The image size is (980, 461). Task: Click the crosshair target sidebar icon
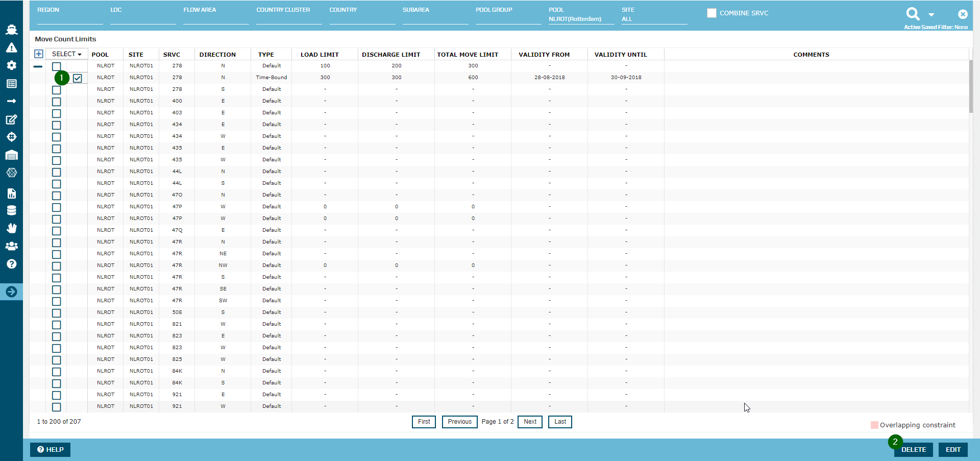click(11, 137)
